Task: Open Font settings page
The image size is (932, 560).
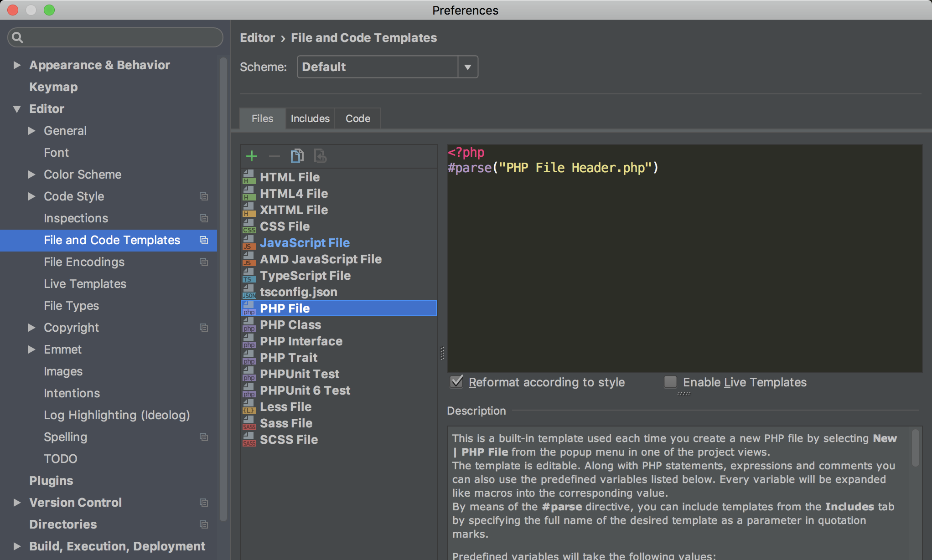Action: 56,153
